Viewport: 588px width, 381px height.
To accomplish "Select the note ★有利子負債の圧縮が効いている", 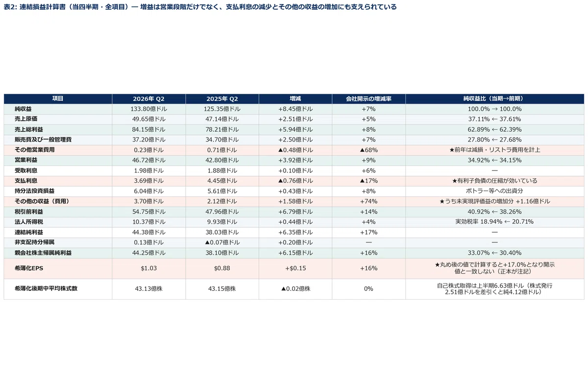I will pyautogui.click(x=495, y=181).
